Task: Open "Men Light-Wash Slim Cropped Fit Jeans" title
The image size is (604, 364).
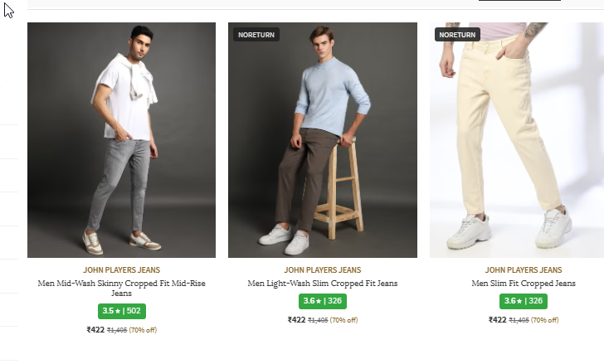Action: click(x=322, y=284)
